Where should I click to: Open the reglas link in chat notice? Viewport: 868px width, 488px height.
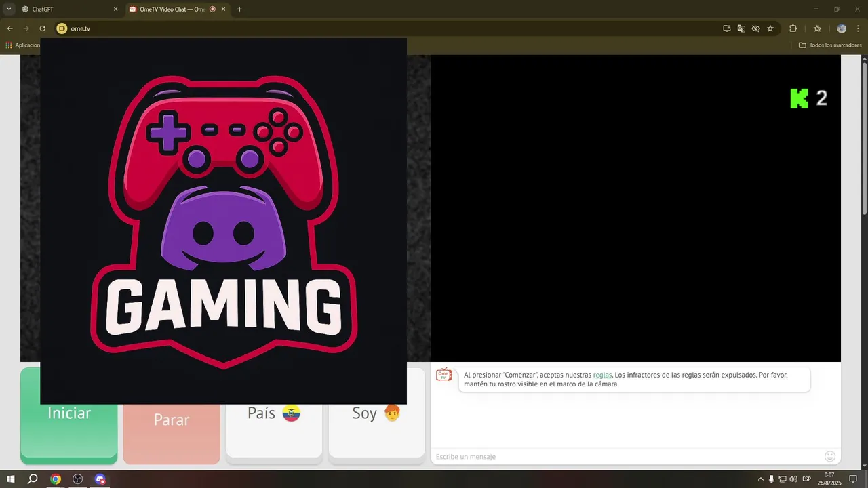coord(602,375)
